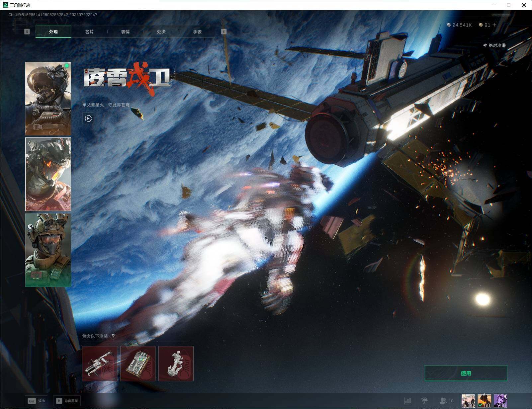
Task: Select the green soldier skin thumbnail
Action: point(48,250)
